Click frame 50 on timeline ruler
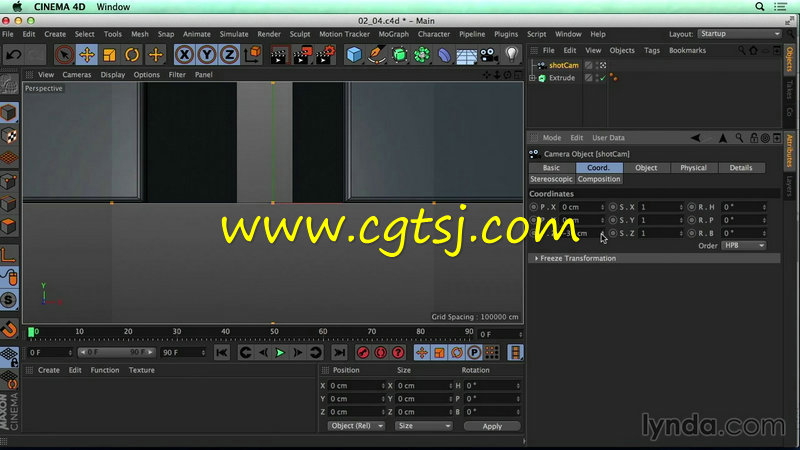The image size is (800, 450). pyautogui.click(x=274, y=332)
